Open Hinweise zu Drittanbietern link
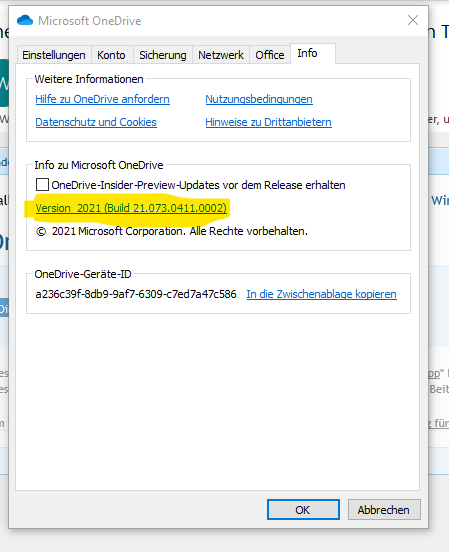 tap(268, 122)
